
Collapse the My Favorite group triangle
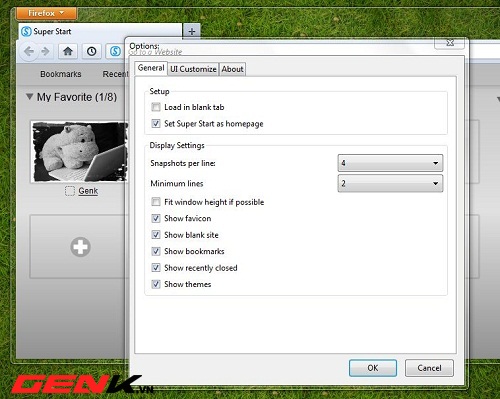tap(29, 97)
